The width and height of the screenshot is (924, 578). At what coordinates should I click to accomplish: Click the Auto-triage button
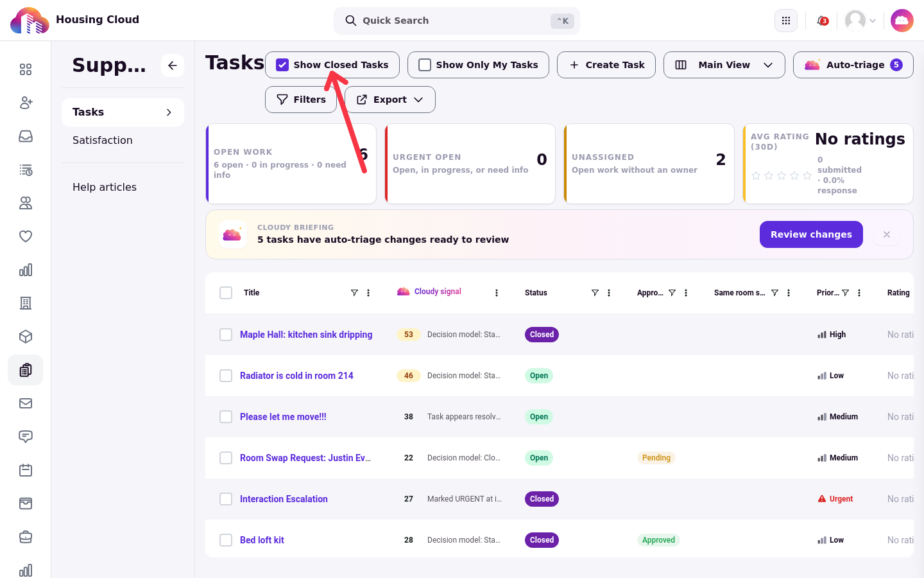pos(853,65)
